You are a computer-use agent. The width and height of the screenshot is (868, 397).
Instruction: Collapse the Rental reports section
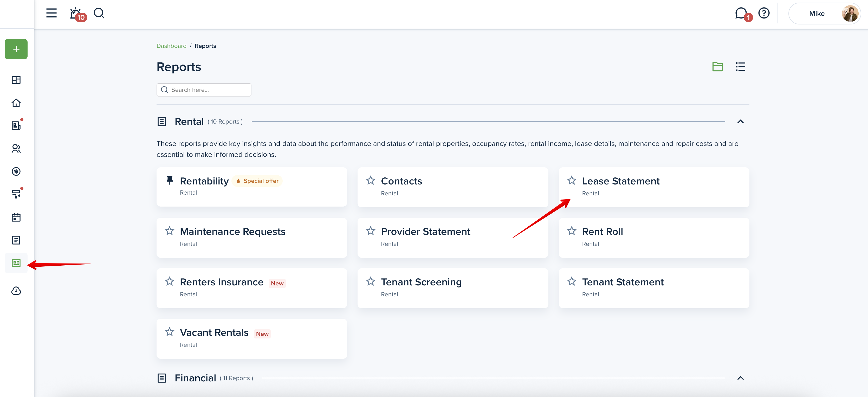740,122
